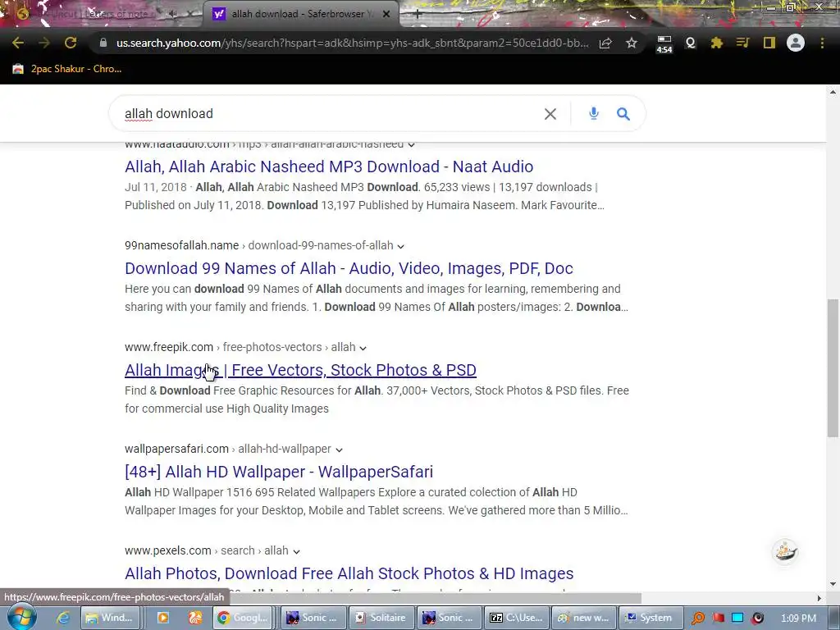840x630 pixels.
Task: Click the address bar URL
Action: click(x=352, y=43)
